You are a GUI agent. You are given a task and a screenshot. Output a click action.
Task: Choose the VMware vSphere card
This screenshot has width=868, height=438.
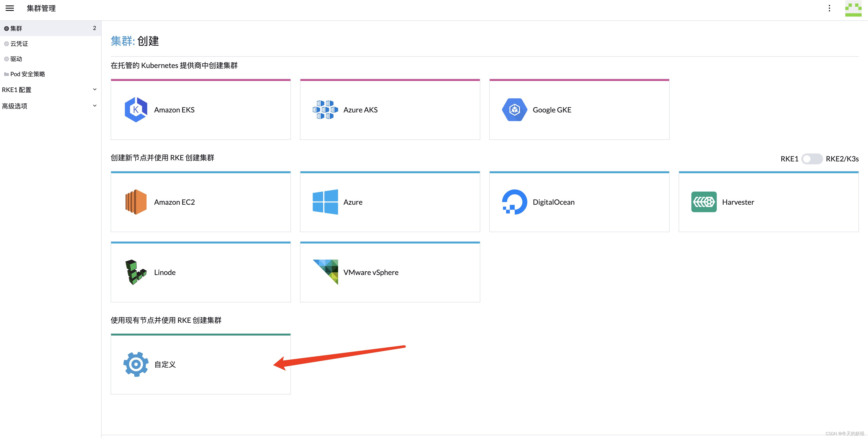390,272
